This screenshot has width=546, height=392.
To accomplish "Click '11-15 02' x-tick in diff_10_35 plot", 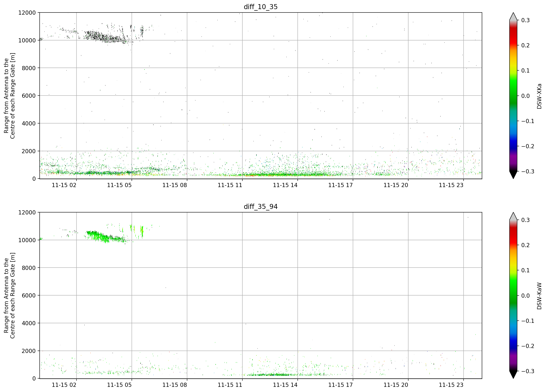I will 64,185.
